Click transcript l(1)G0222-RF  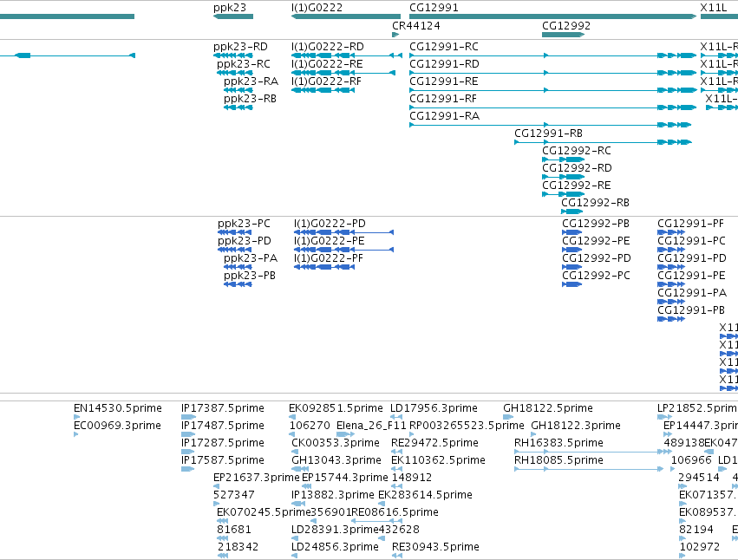tap(323, 90)
